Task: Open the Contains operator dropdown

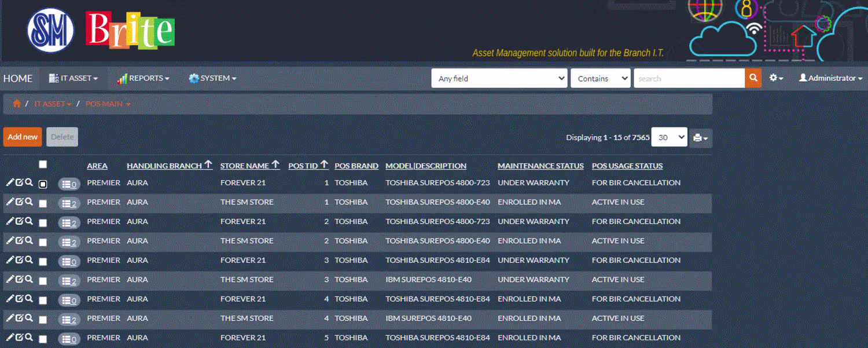Action: pos(600,78)
